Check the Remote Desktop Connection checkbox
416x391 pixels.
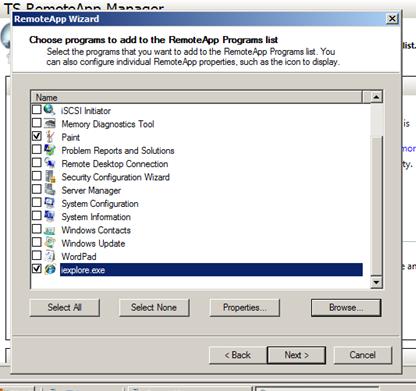point(37,163)
